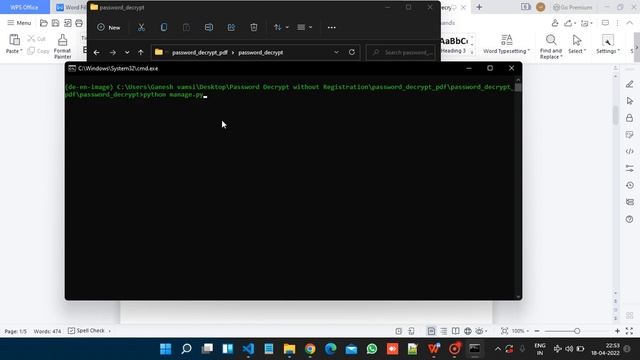Click the lock icon in WPS right sidebar
The height and width of the screenshot is (360, 640).
pos(629,118)
